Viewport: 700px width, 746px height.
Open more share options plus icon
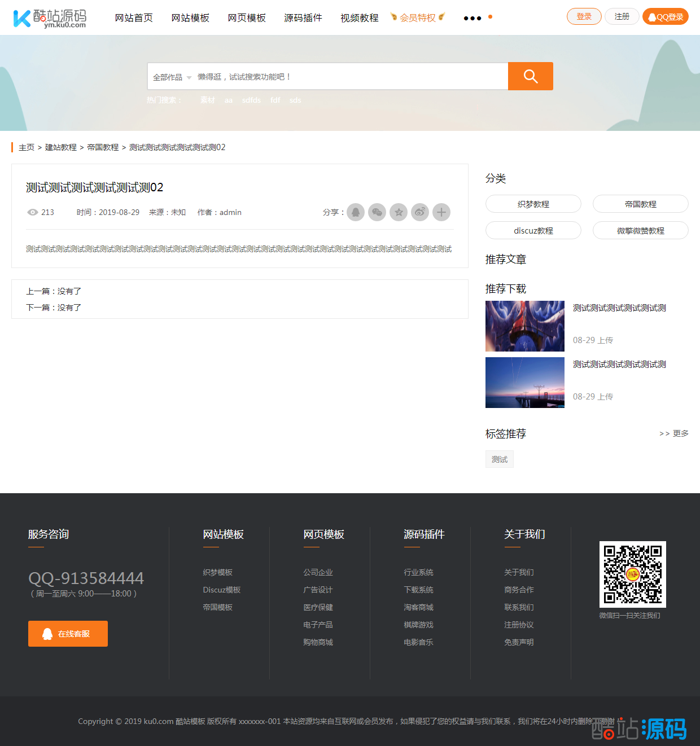(x=441, y=212)
